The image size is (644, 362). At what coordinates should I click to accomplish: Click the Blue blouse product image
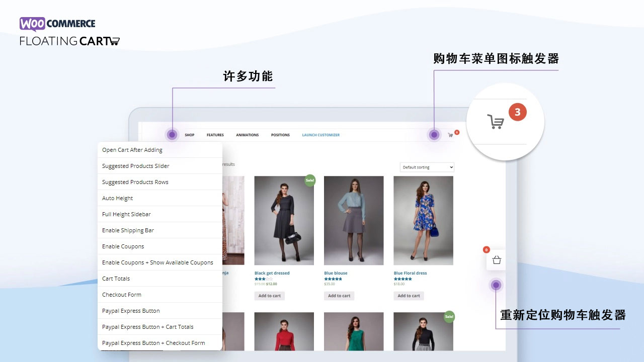pyautogui.click(x=354, y=220)
